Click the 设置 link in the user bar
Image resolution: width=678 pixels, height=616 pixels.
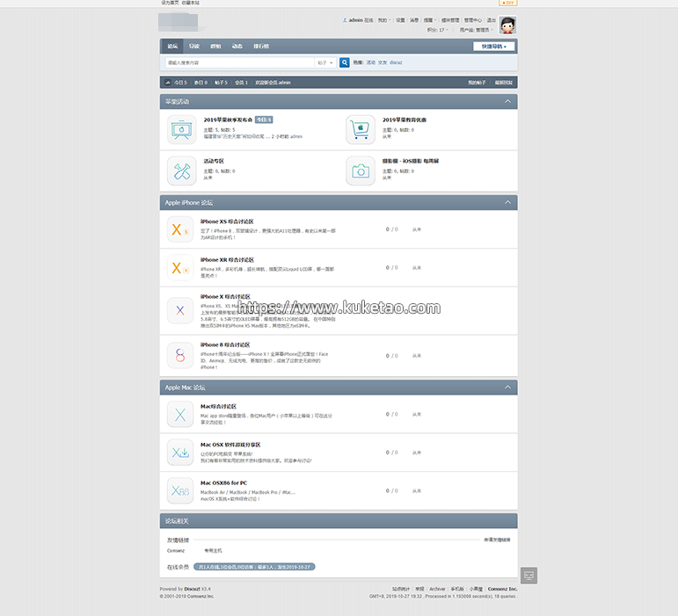[x=400, y=20]
